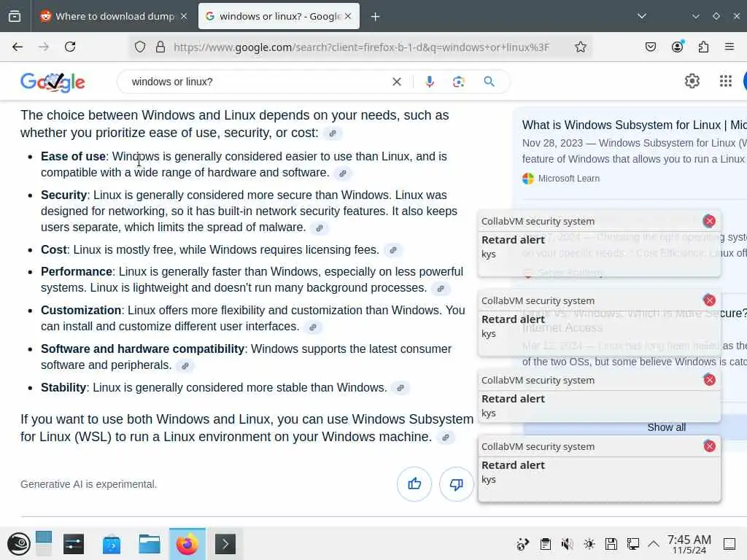Go to Google home via logo

(x=53, y=82)
